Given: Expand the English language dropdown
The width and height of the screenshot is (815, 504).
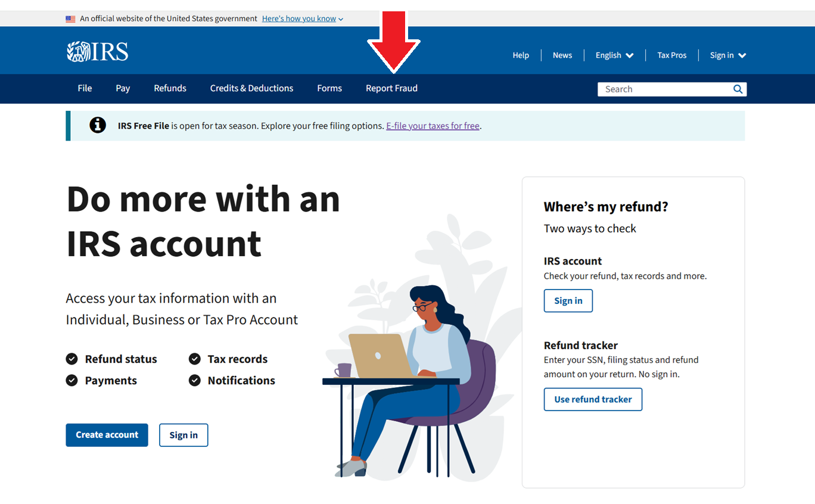Looking at the screenshot, I should tap(614, 55).
